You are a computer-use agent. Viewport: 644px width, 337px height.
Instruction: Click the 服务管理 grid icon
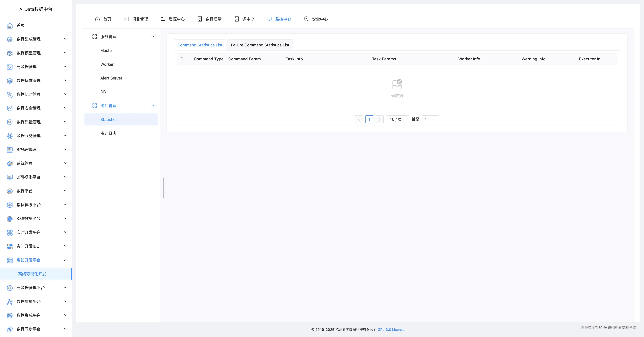(x=94, y=37)
